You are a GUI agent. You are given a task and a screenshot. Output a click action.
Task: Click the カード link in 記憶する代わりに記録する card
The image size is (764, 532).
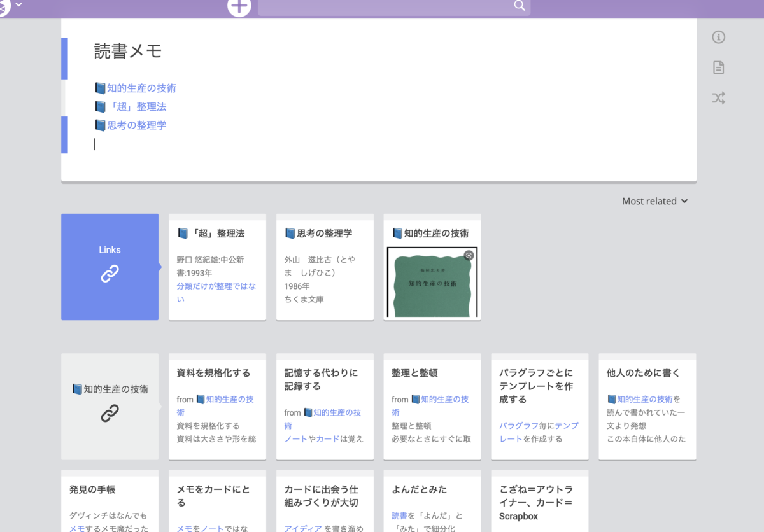(x=328, y=439)
